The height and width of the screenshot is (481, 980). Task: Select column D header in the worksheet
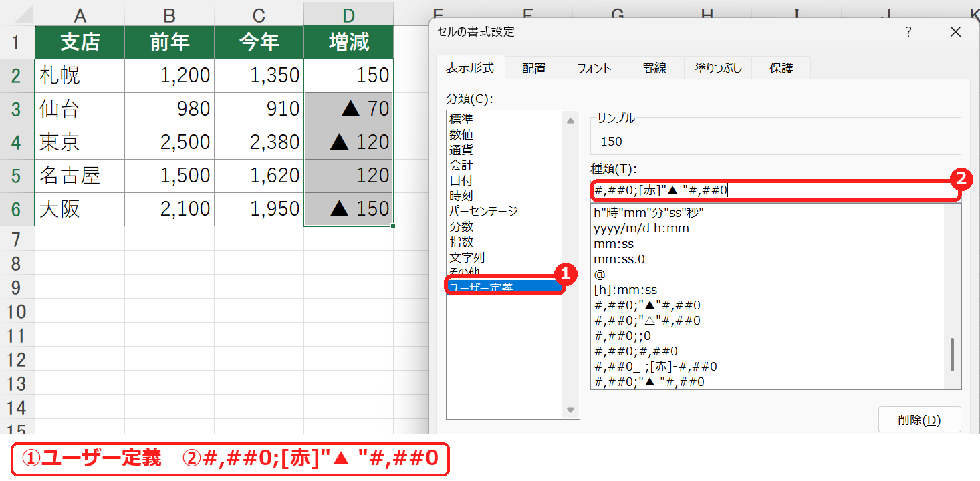point(348,14)
